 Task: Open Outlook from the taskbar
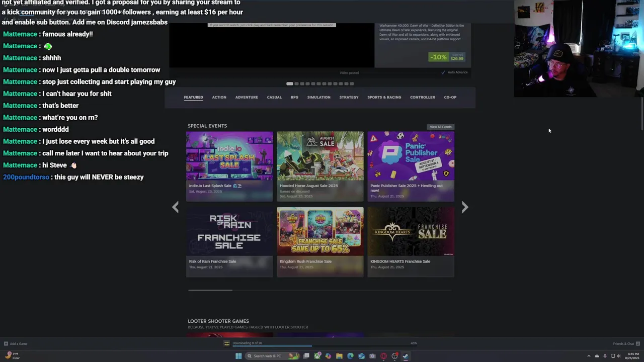[361, 356]
